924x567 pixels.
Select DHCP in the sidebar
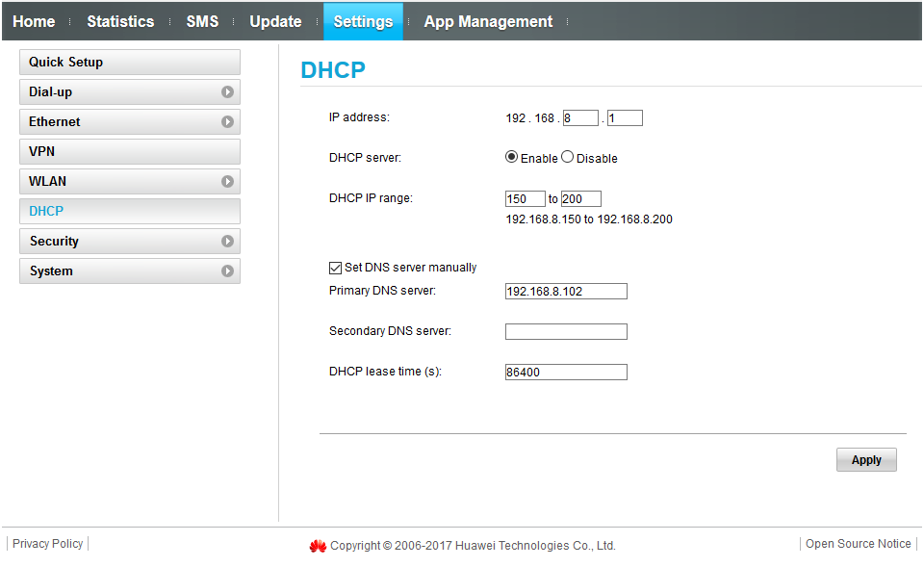pos(130,211)
